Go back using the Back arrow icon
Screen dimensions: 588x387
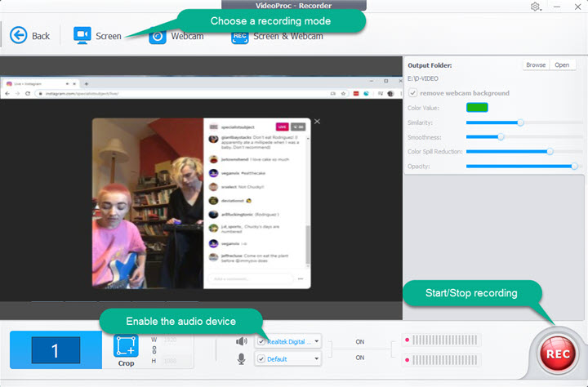coord(18,36)
